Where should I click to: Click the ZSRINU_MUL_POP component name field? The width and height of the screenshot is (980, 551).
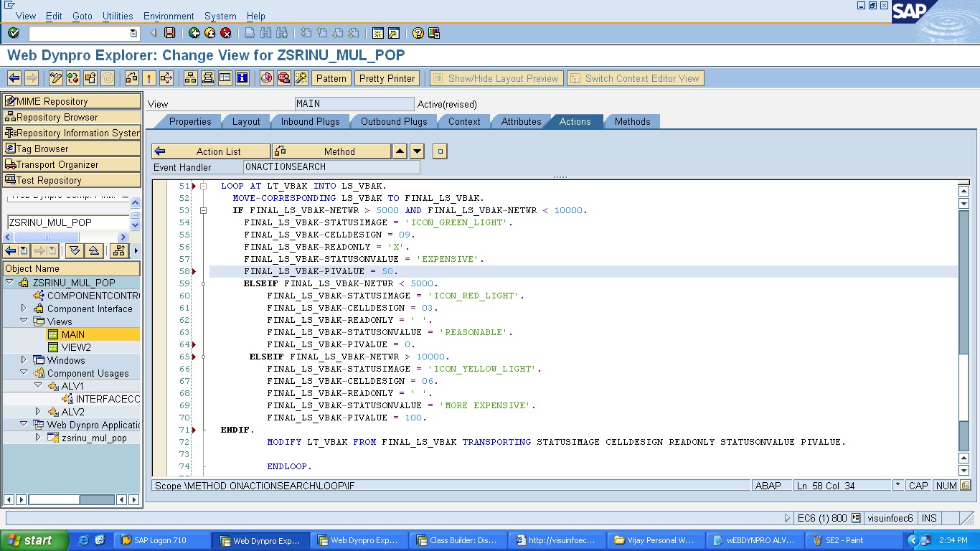[67, 222]
